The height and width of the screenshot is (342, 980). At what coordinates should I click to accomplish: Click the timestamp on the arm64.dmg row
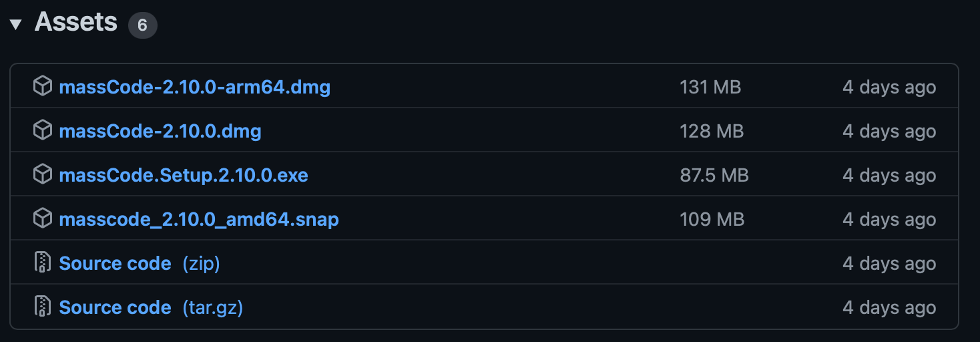(x=889, y=87)
